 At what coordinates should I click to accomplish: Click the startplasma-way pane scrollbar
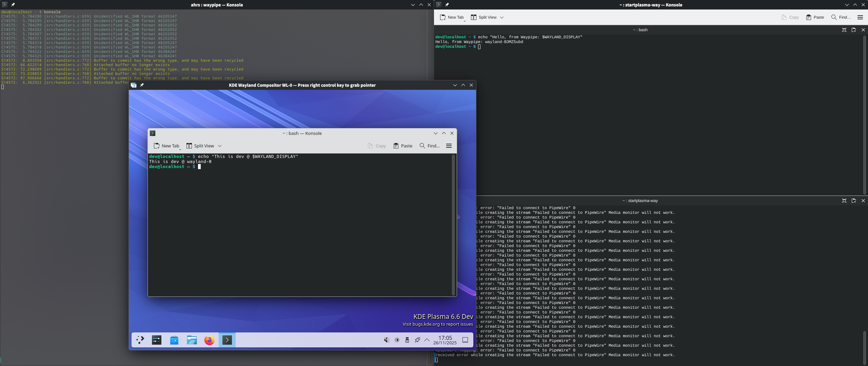(x=864, y=347)
